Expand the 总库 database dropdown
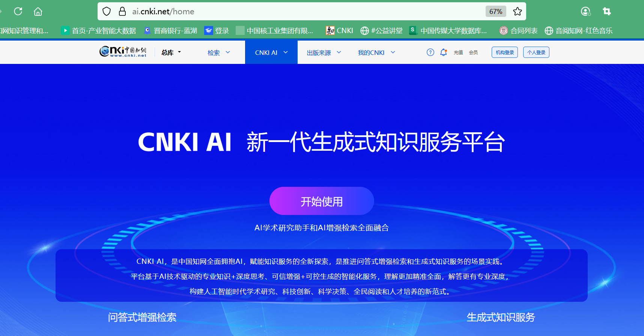This screenshot has height=336, width=644. click(171, 53)
